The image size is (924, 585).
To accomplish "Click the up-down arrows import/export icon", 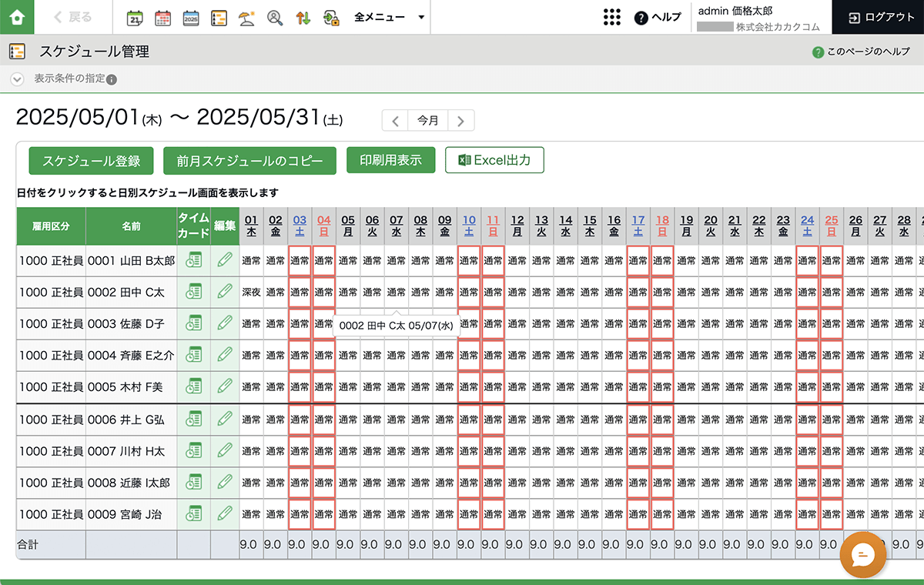I will click(303, 18).
